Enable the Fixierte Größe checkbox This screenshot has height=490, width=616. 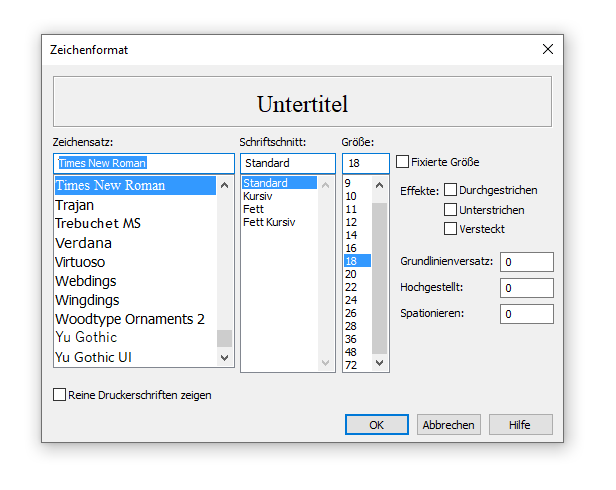tap(403, 162)
